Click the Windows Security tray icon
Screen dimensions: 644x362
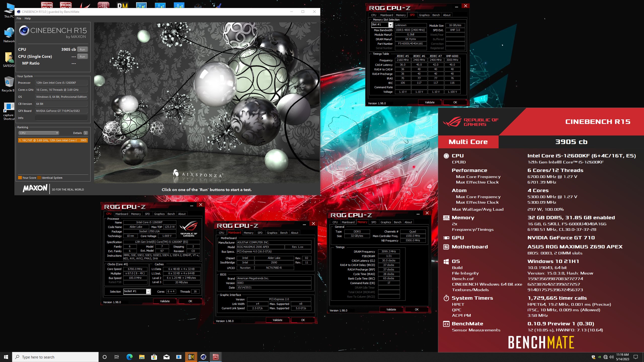click(593, 357)
